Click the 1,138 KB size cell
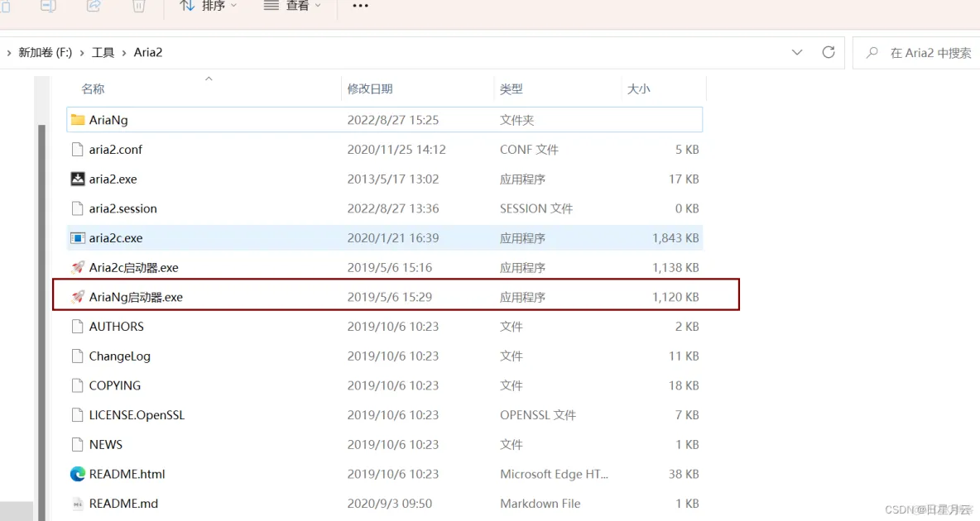The image size is (980, 521). pyautogui.click(x=675, y=267)
